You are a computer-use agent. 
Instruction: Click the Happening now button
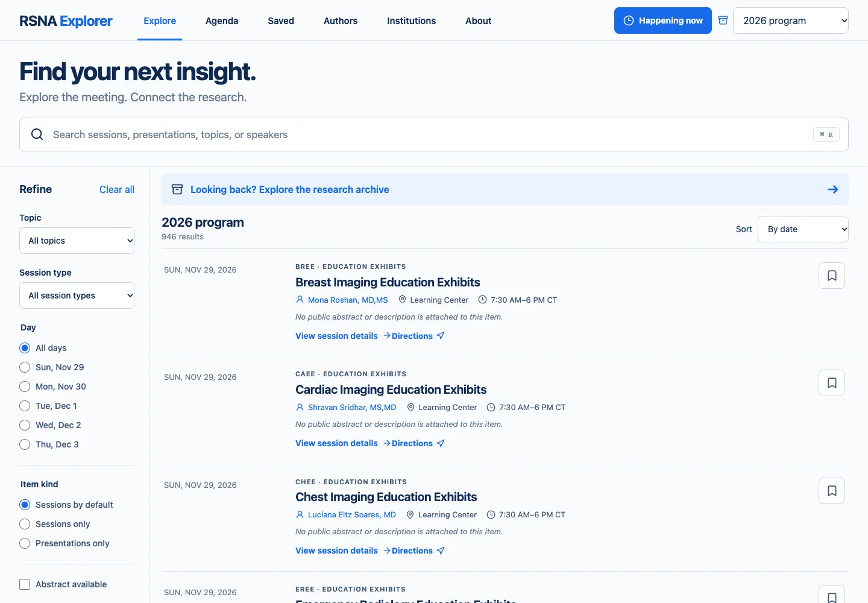coord(663,21)
